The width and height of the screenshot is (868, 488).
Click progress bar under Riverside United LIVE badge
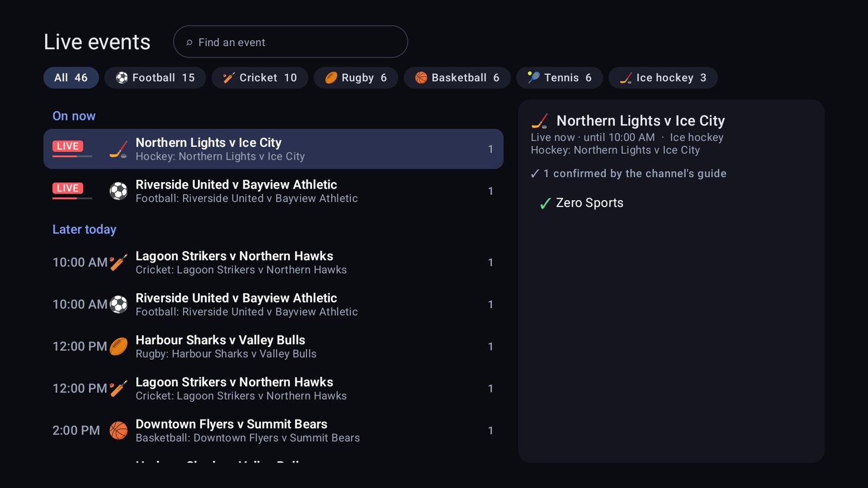[x=72, y=198]
